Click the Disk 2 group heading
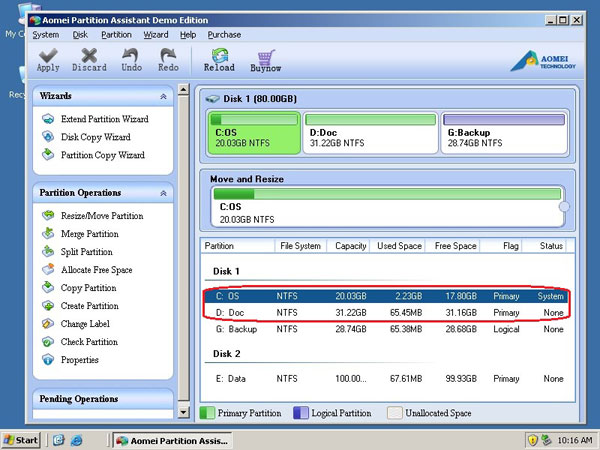This screenshot has width=600, height=450. 227,354
